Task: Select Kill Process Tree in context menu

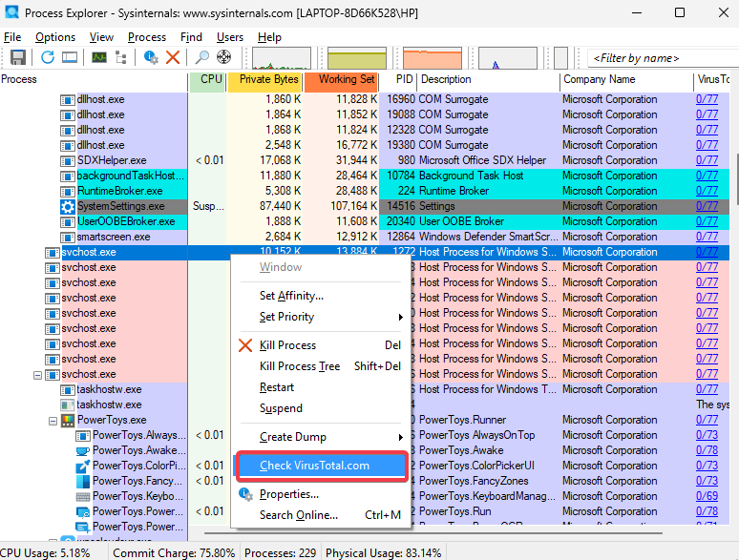Action: click(x=321, y=366)
